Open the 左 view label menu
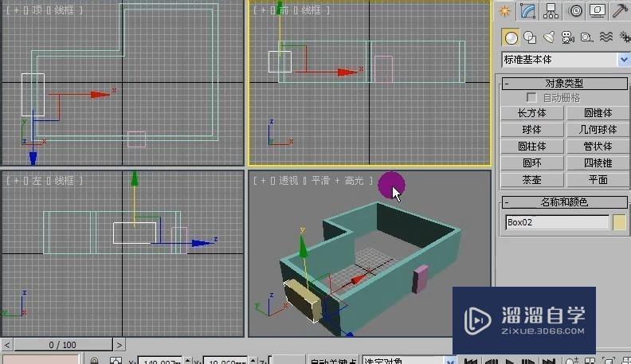 pyautogui.click(x=37, y=180)
